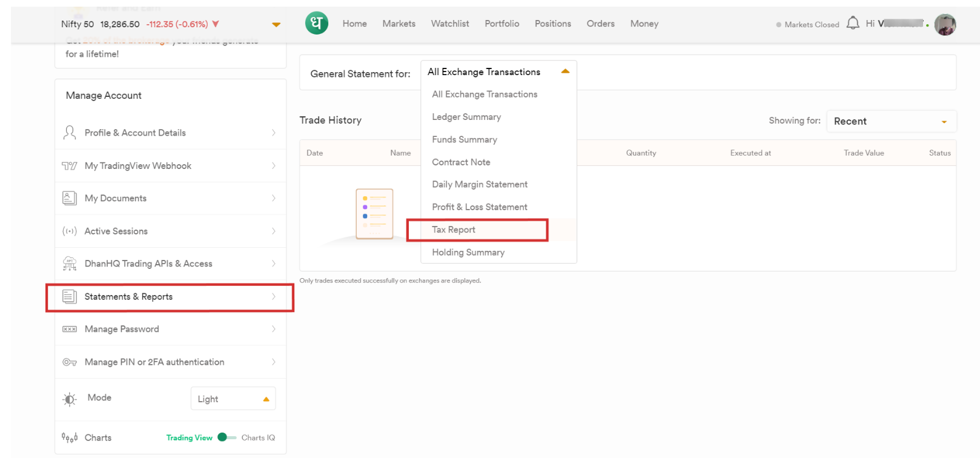Select Tax Report from the statement list

click(454, 230)
